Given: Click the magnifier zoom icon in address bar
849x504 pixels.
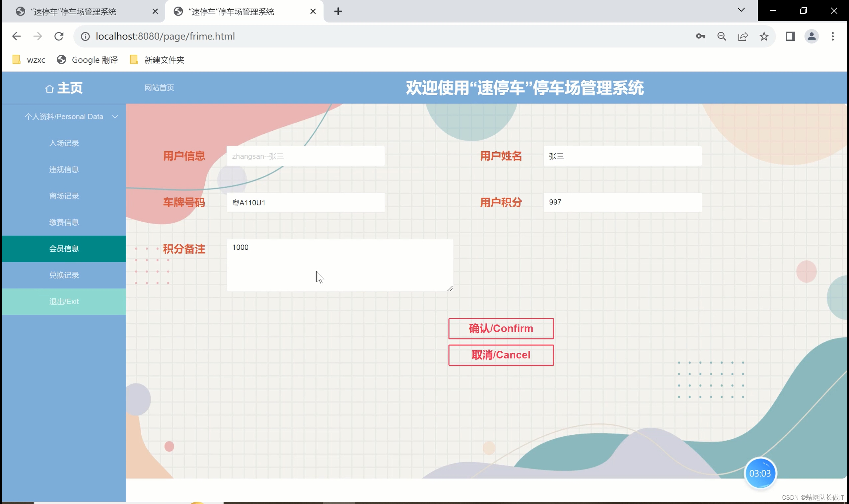Looking at the screenshot, I should point(722,36).
